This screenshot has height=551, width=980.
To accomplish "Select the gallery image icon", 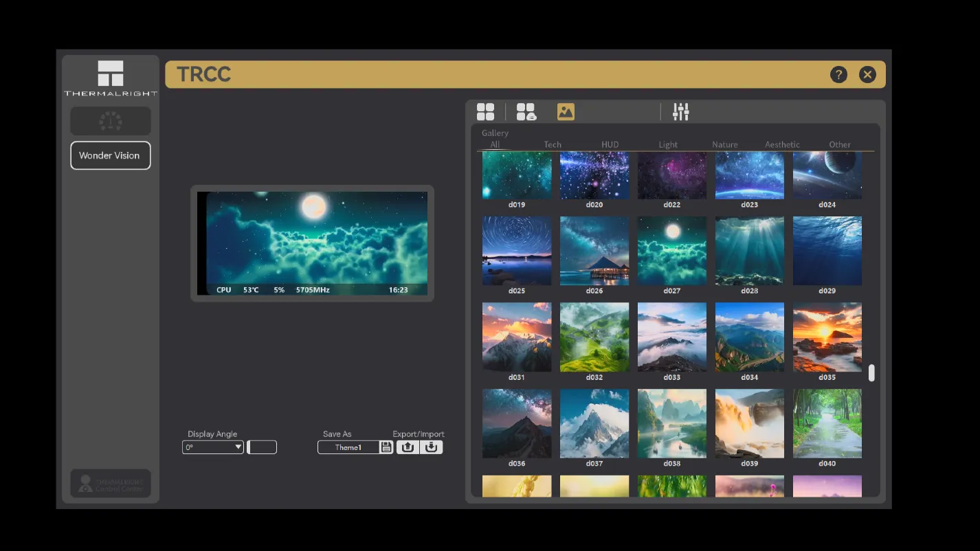I will (x=566, y=112).
